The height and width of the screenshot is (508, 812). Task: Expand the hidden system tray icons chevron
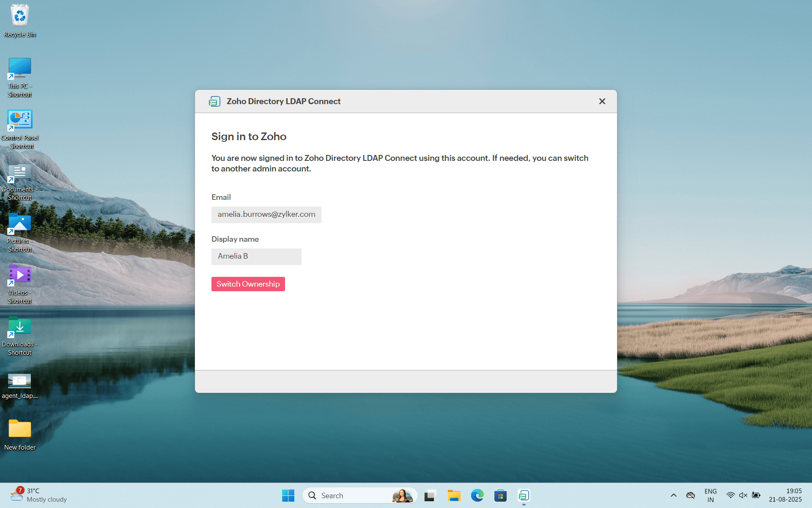[673, 495]
